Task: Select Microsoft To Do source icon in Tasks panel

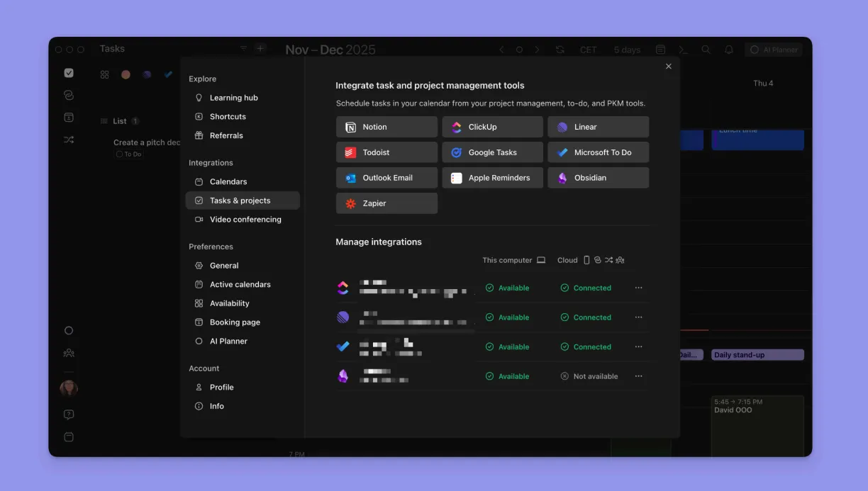Action: coord(168,74)
